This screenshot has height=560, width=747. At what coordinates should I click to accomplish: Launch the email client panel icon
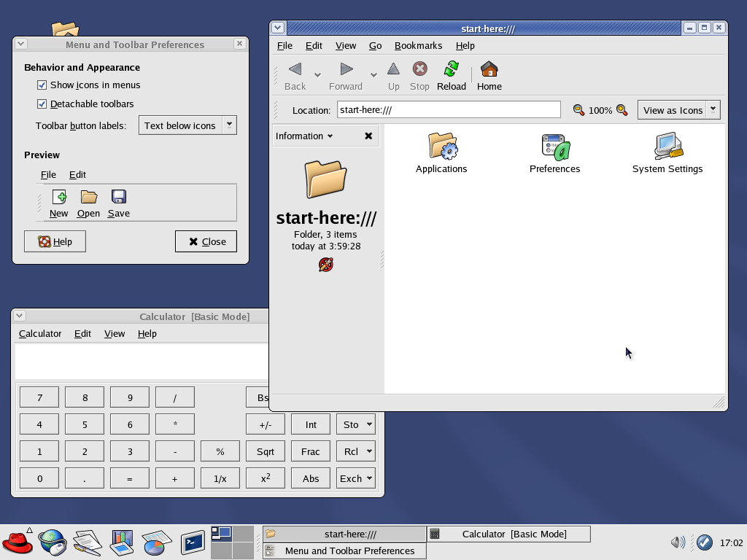[x=88, y=542]
